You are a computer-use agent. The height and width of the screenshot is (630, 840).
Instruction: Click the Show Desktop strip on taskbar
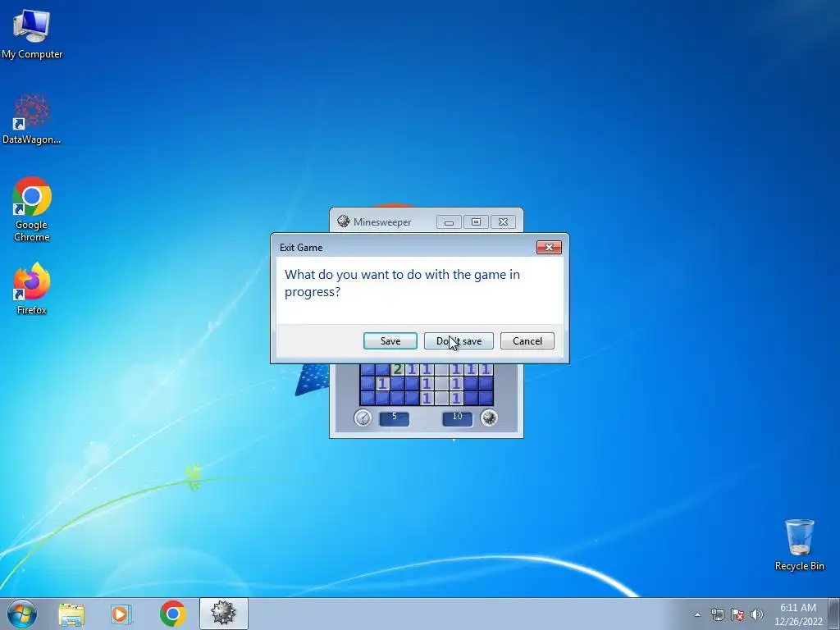(x=834, y=614)
